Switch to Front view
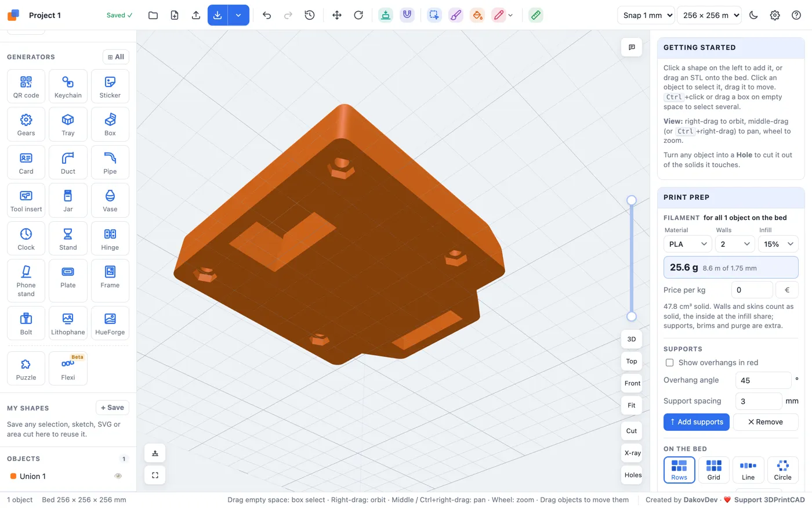 pos(632,383)
